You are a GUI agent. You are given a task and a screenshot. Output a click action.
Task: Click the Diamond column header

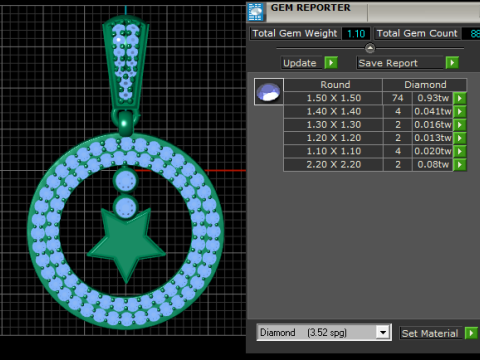pyautogui.click(x=425, y=85)
